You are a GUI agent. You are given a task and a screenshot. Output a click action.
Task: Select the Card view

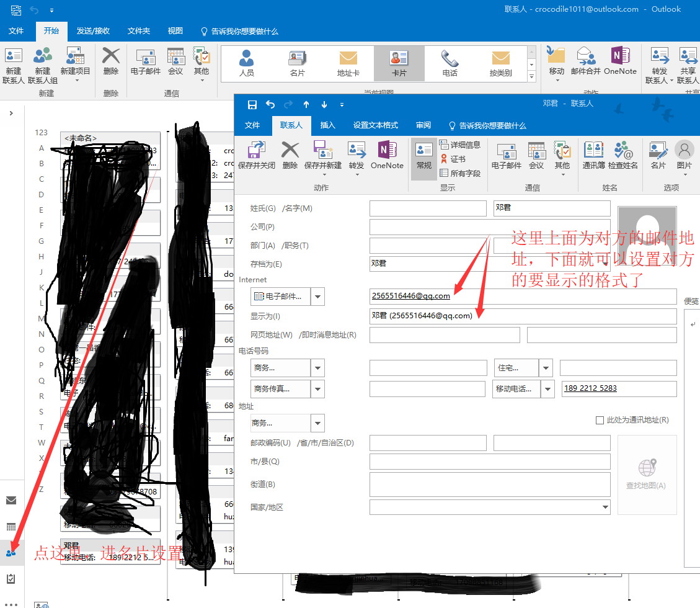[399, 63]
